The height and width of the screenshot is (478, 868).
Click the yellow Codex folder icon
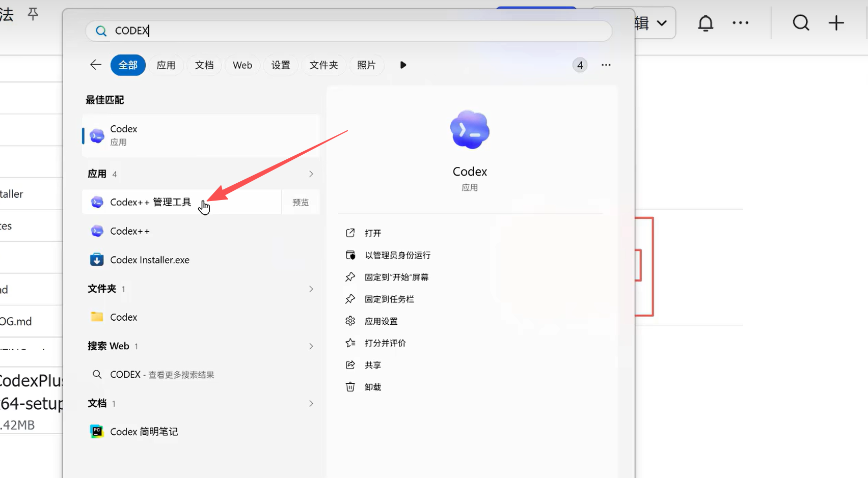pyautogui.click(x=97, y=317)
